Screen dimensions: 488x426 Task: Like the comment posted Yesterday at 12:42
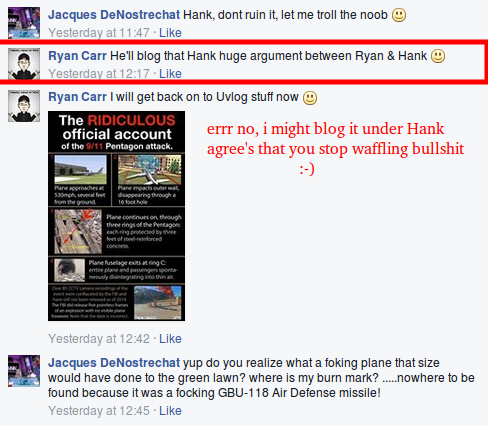click(170, 339)
